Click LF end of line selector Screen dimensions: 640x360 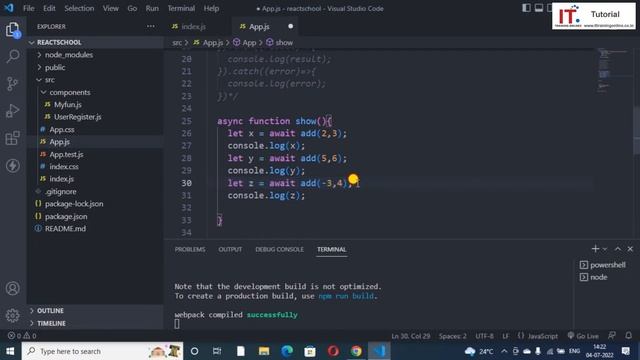(506, 336)
